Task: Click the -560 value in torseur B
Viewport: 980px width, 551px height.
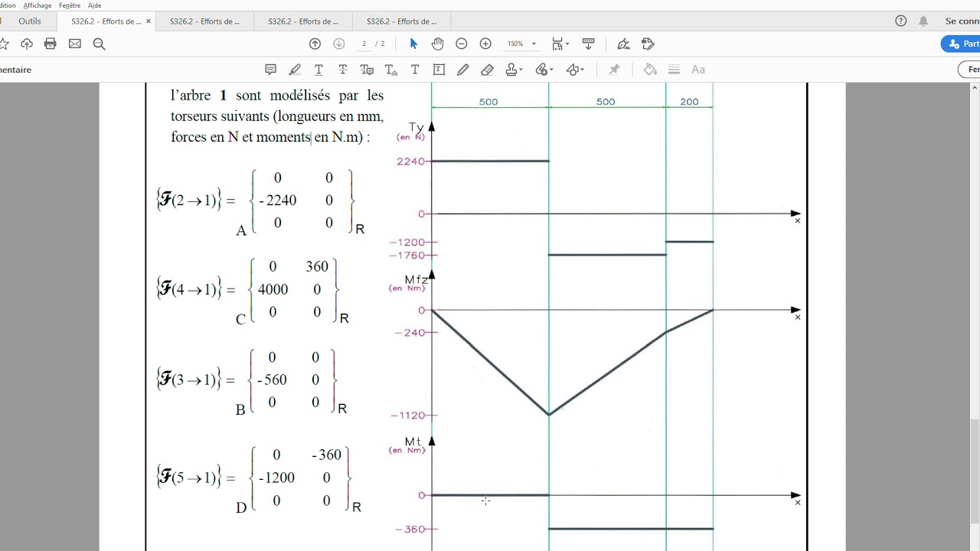Action: 272,380
